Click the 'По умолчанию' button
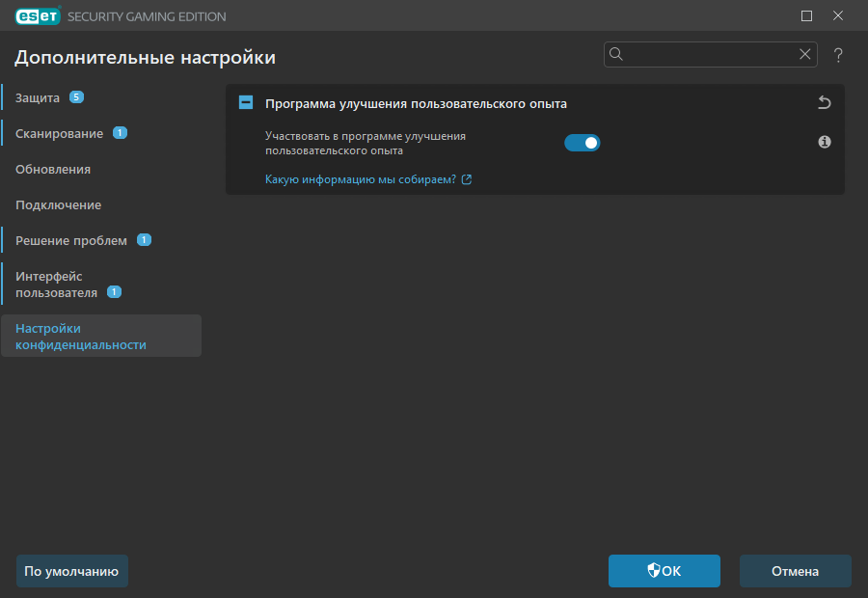Viewport: 868px width, 598px height. [72, 571]
